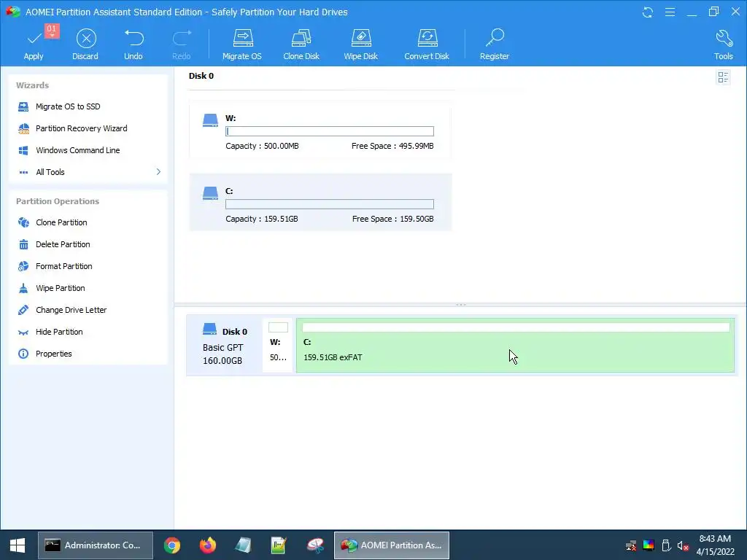Select Disk 0 Basic GPT block

click(224, 345)
